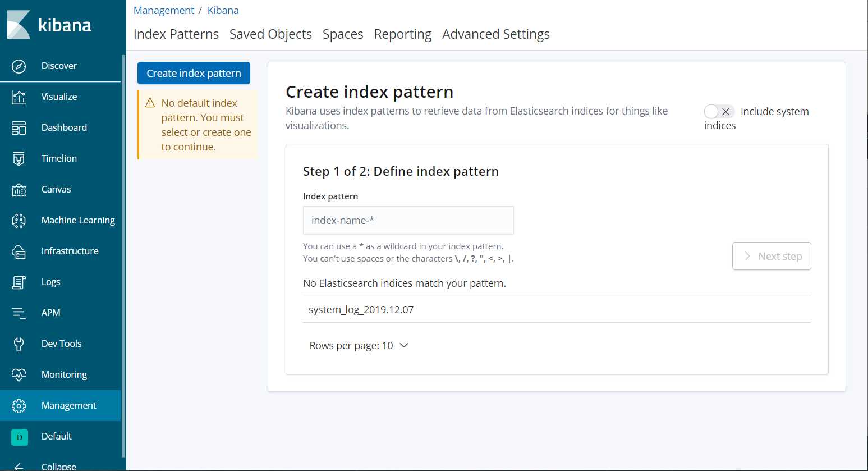Screen dimensions: 868x471
Task: Open the Spaces tab
Action: tap(343, 34)
